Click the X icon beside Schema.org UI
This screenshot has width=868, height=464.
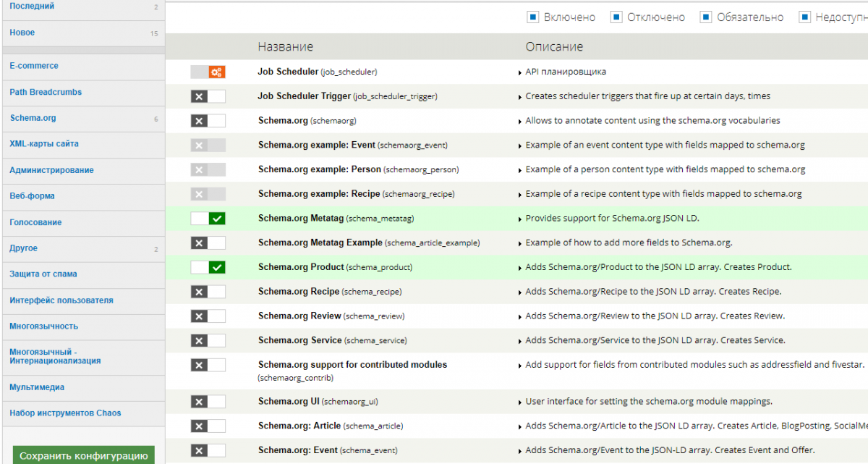pyautogui.click(x=200, y=402)
